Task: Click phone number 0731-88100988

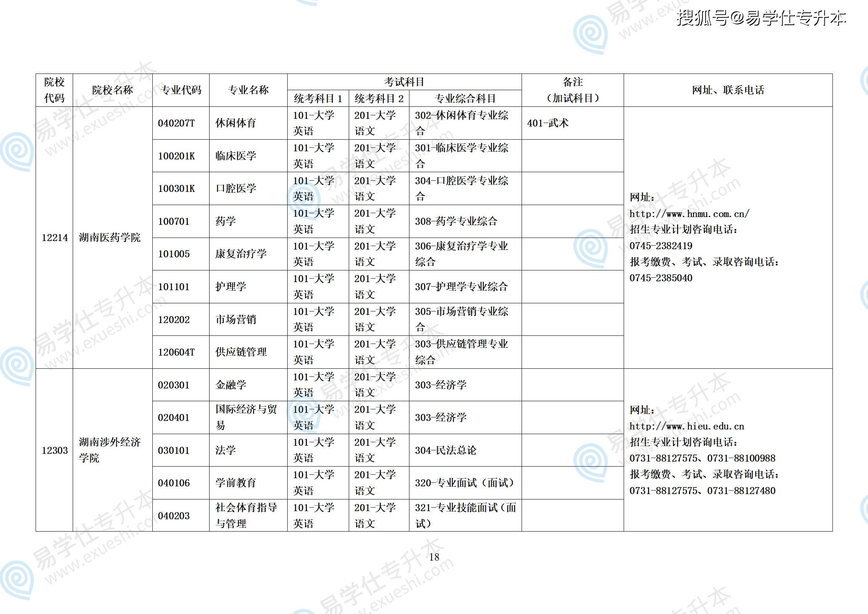Action: 741,458
